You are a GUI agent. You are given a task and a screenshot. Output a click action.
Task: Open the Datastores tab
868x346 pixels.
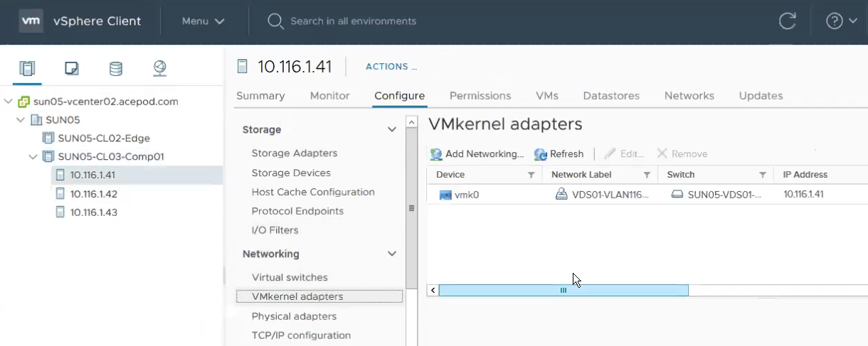click(x=611, y=96)
